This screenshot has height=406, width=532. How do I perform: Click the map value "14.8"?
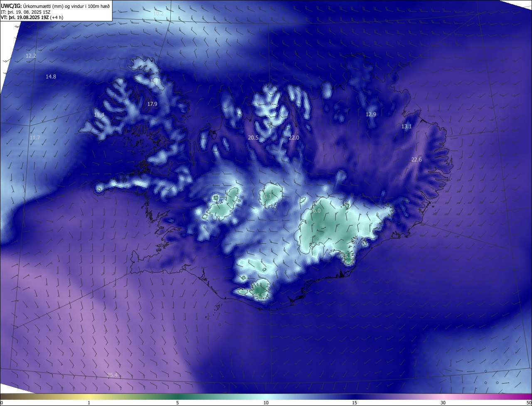tap(51, 76)
